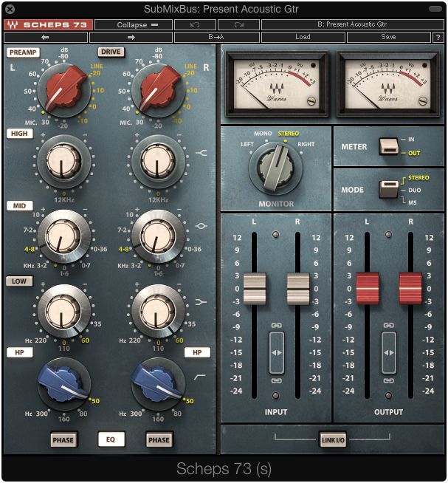The height and width of the screenshot is (483, 448).
Task: Click the left channel MID frequency knob
Action: point(64,236)
